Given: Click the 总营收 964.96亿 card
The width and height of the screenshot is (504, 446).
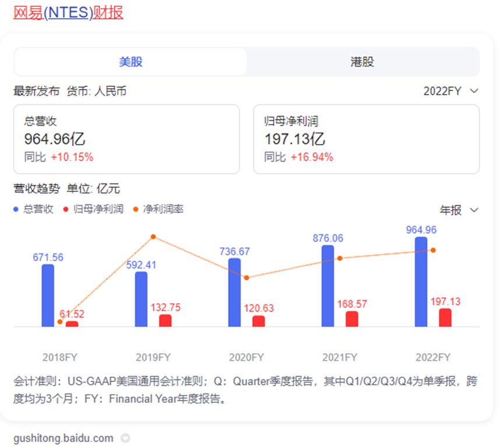Looking at the screenshot, I should pos(126,139).
